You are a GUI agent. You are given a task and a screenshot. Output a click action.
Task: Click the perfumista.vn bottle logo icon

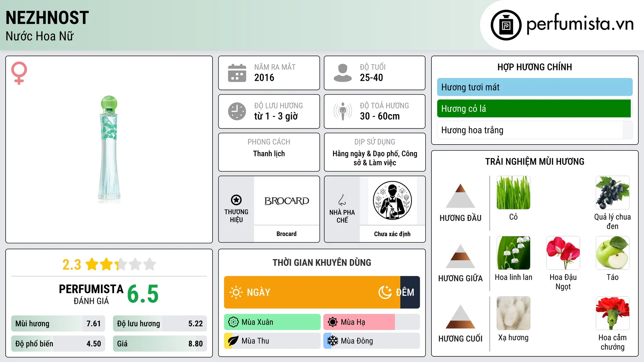[506, 25]
